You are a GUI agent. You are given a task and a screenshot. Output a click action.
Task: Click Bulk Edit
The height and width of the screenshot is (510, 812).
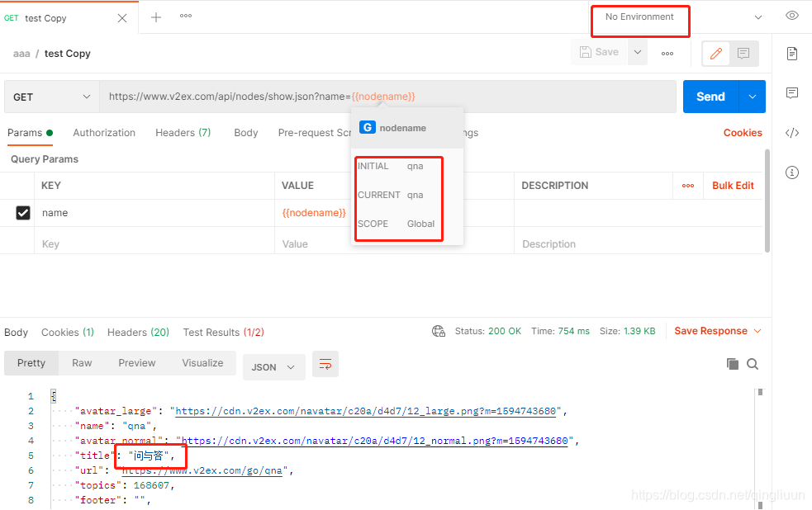[x=733, y=186]
